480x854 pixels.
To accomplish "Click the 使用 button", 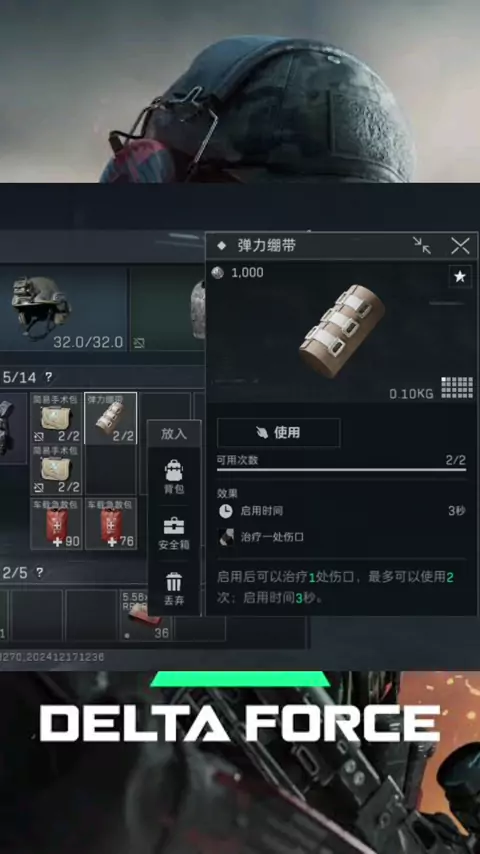I will click(x=278, y=432).
